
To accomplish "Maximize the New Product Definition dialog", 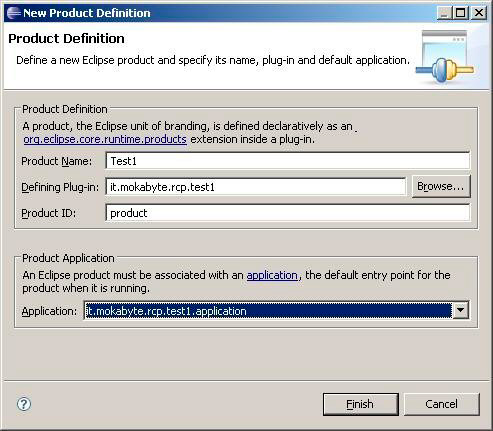I will point(461,13).
